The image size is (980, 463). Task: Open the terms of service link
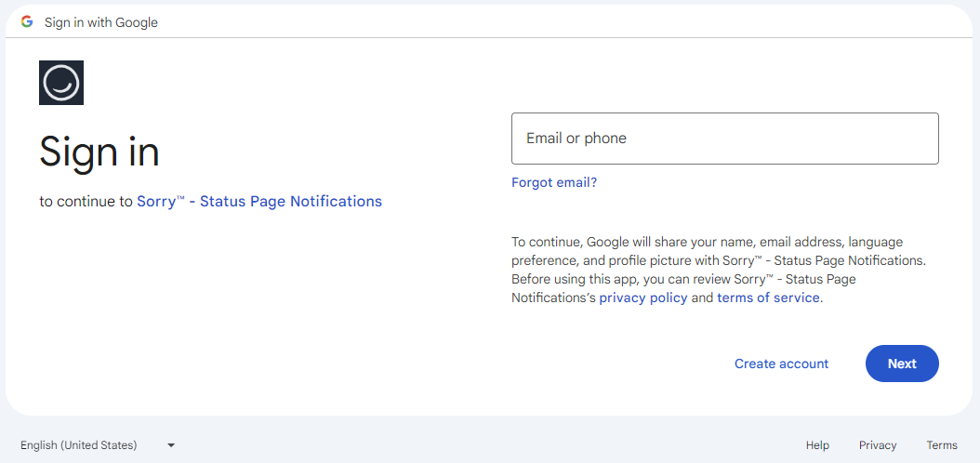(x=768, y=298)
